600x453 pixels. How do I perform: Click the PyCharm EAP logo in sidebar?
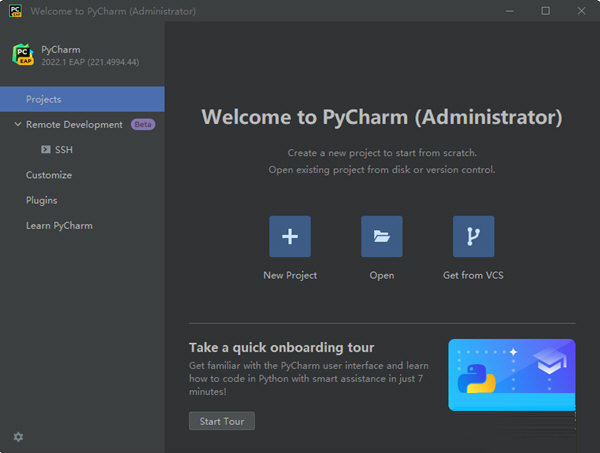click(x=23, y=54)
